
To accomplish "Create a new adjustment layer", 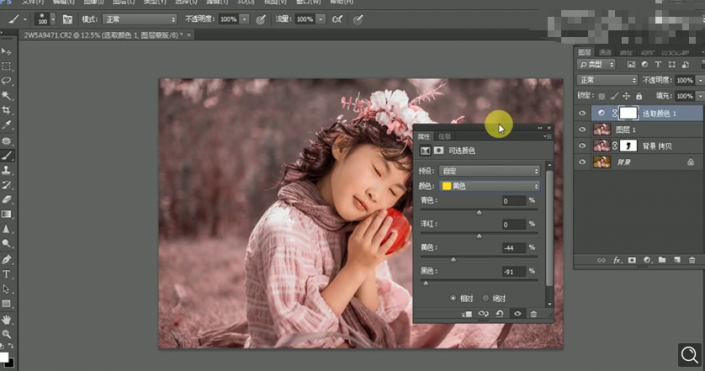I will [647, 260].
